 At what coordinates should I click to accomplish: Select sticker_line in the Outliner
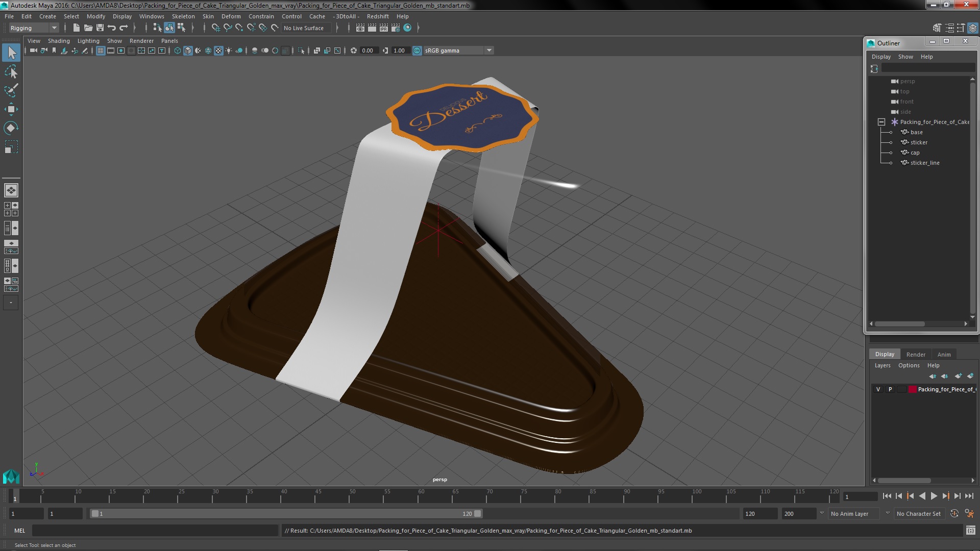click(924, 163)
